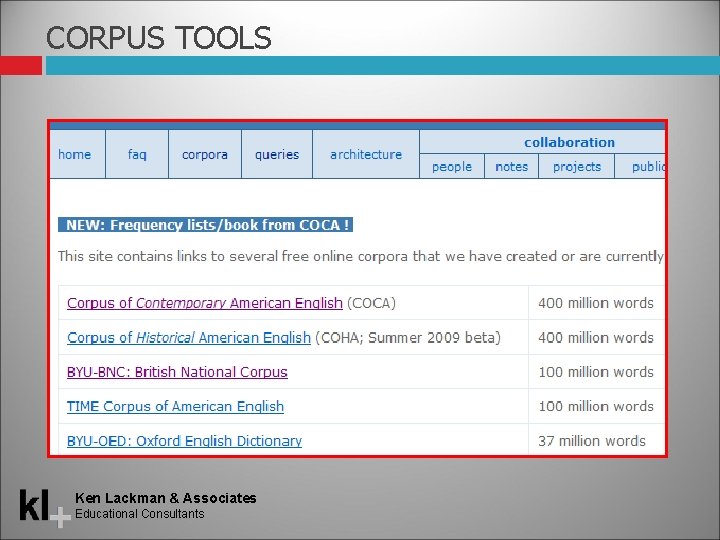Screen dimensions: 720x540
Task: Open BYU-OED: Oxford English Dictionary link
Action: click(x=185, y=441)
